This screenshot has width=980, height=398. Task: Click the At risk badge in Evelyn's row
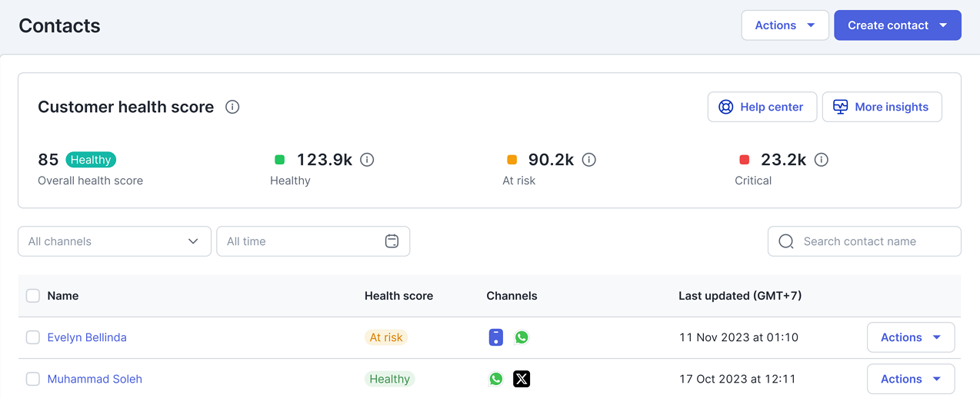386,337
